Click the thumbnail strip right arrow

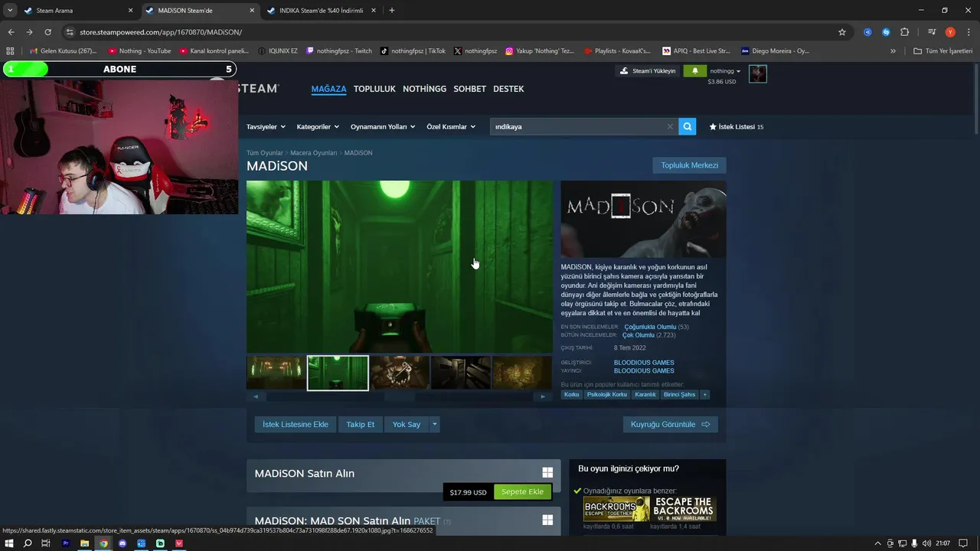(543, 396)
